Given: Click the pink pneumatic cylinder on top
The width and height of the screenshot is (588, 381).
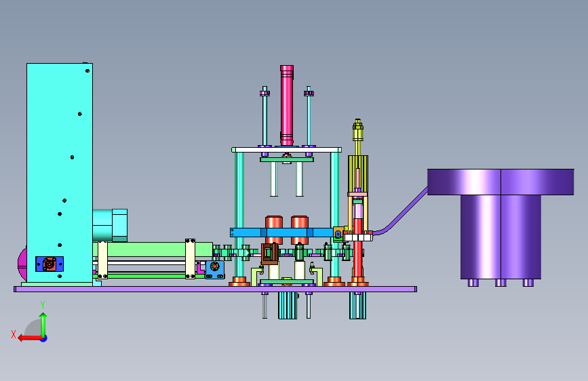Looking at the screenshot, I should pyautogui.click(x=287, y=105).
